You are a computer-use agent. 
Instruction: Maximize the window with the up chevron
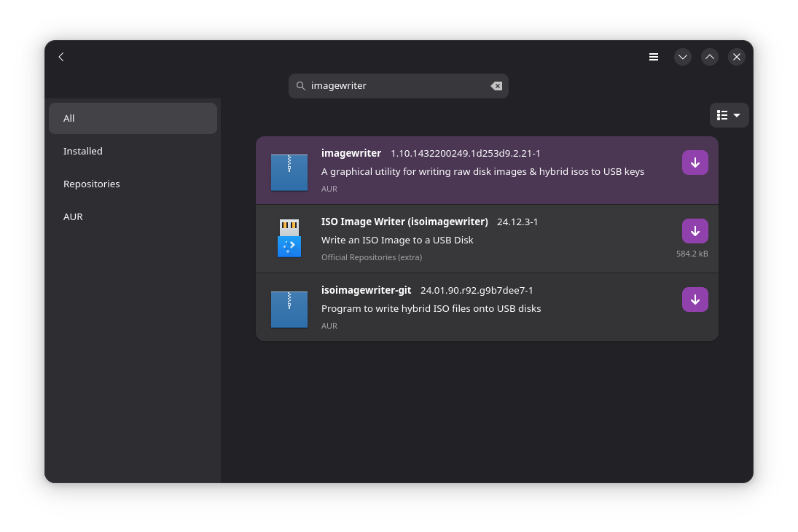point(709,57)
